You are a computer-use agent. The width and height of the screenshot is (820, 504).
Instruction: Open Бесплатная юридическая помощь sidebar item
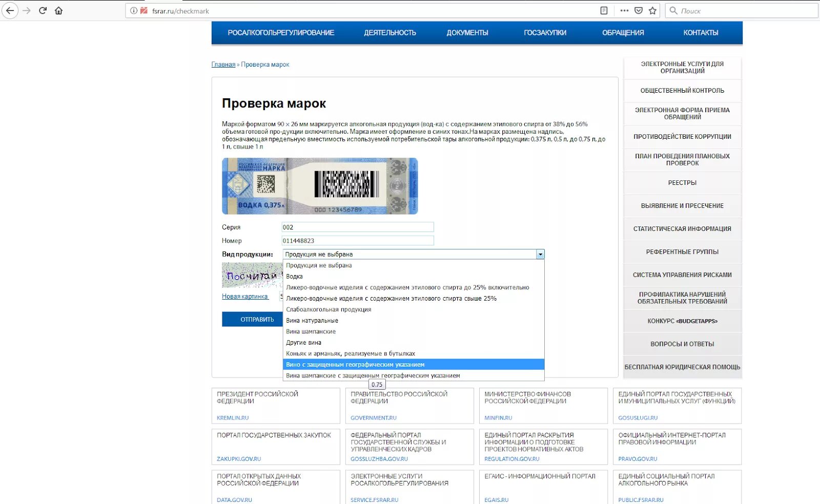(682, 367)
